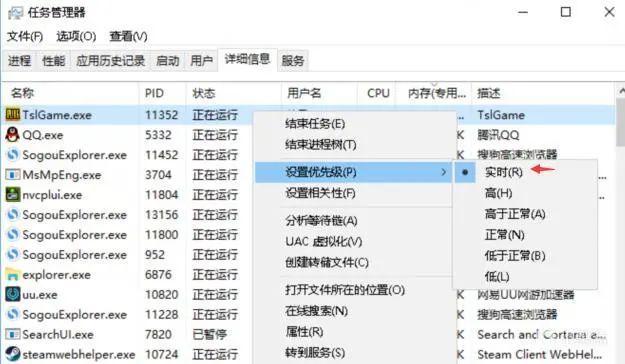The height and width of the screenshot is (364, 625).
Task: Click the Task Manager title bar icon
Action: point(15,13)
